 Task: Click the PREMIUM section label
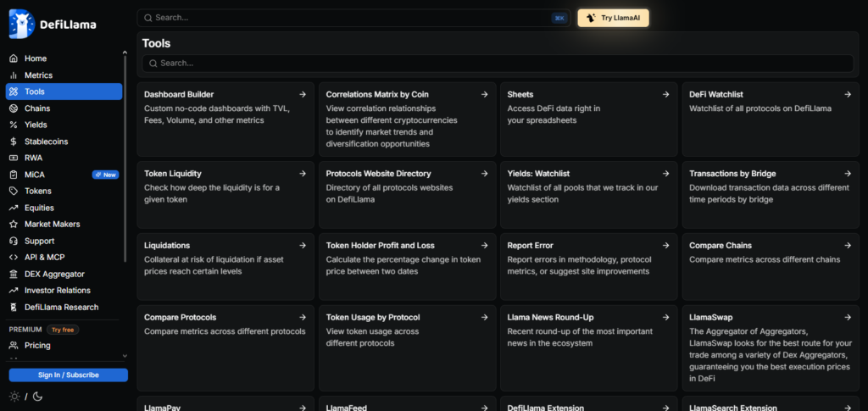point(25,330)
